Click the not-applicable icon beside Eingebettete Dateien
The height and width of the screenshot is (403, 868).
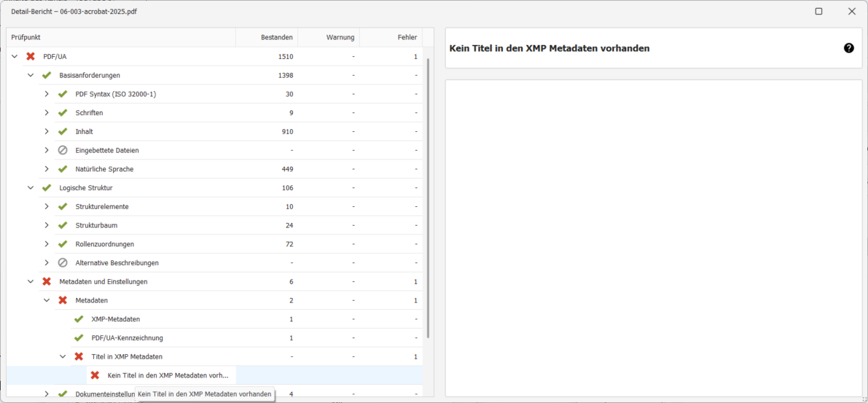coord(62,151)
